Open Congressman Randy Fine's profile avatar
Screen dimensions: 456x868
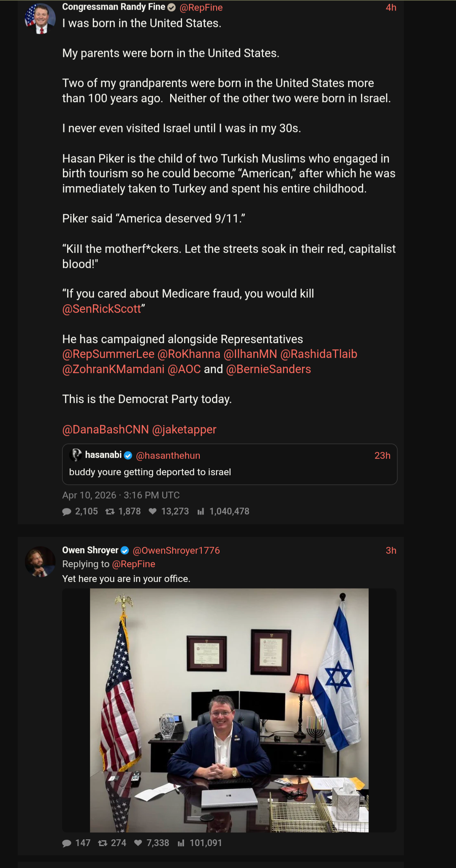pos(40,19)
